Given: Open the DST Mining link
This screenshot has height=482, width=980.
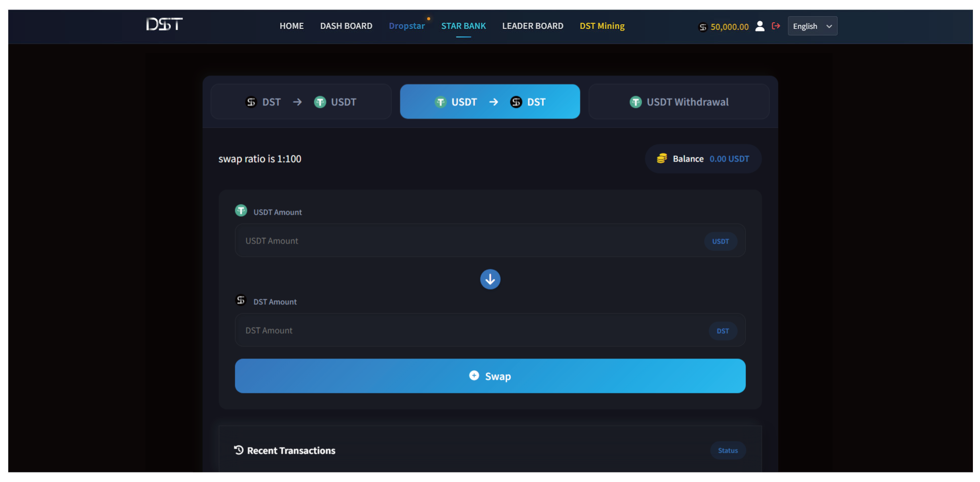Looking at the screenshot, I should pos(602,26).
